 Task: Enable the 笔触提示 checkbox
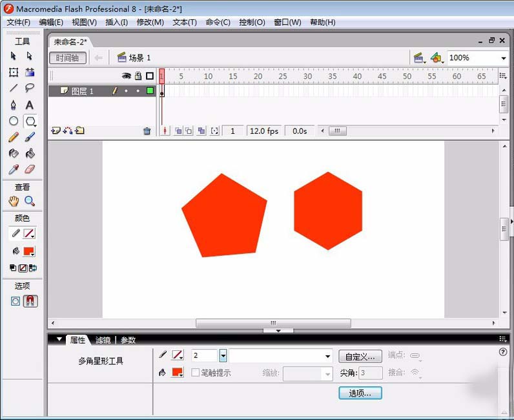195,372
